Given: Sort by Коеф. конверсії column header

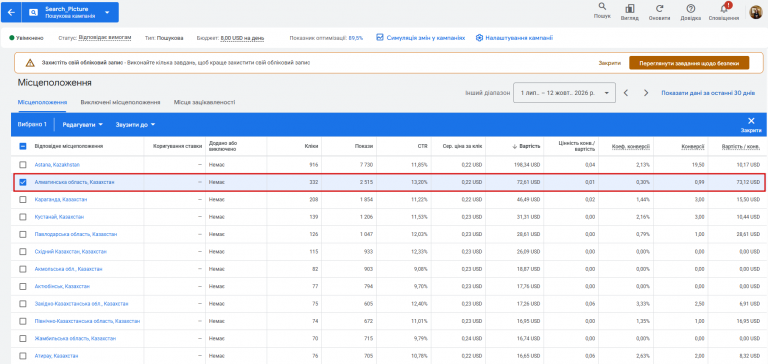Looking at the screenshot, I should tap(631, 146).
